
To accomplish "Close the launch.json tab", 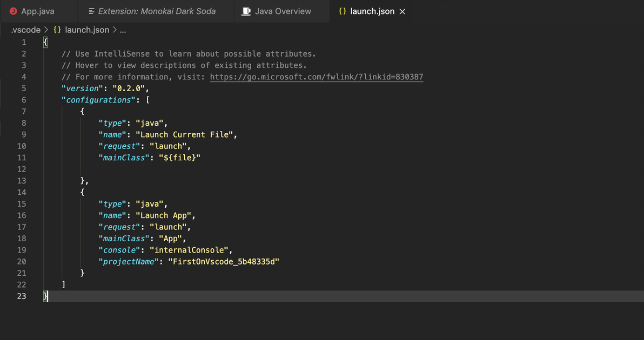I will [x=402, y=11].
